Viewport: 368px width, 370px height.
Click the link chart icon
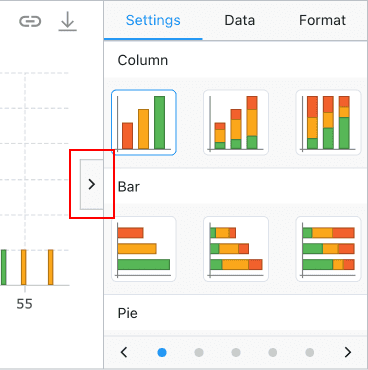pyautogui.click(x=30, y=22)
